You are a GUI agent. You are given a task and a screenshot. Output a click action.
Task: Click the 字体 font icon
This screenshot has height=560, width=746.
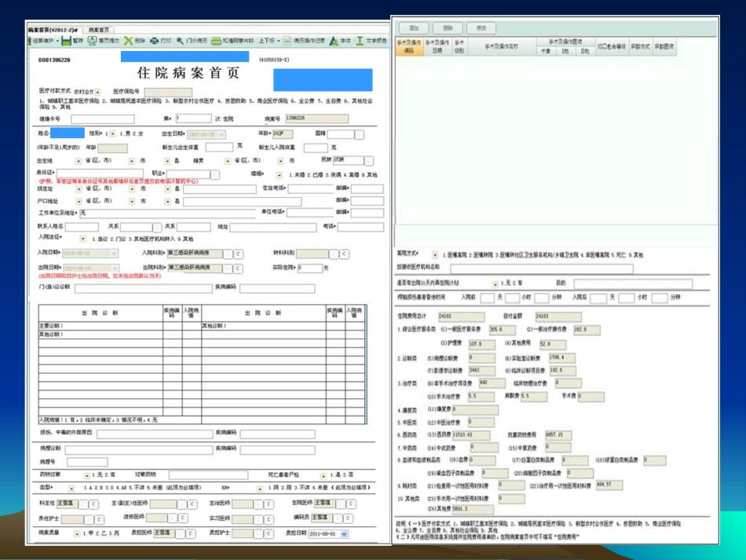(x=335, y=40)
